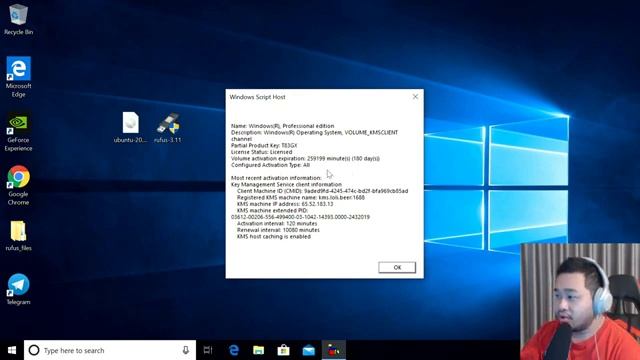Screen dimensions: 640x360
Task: Click the 'KMS machine IP address' line
Action: [285, 204]
